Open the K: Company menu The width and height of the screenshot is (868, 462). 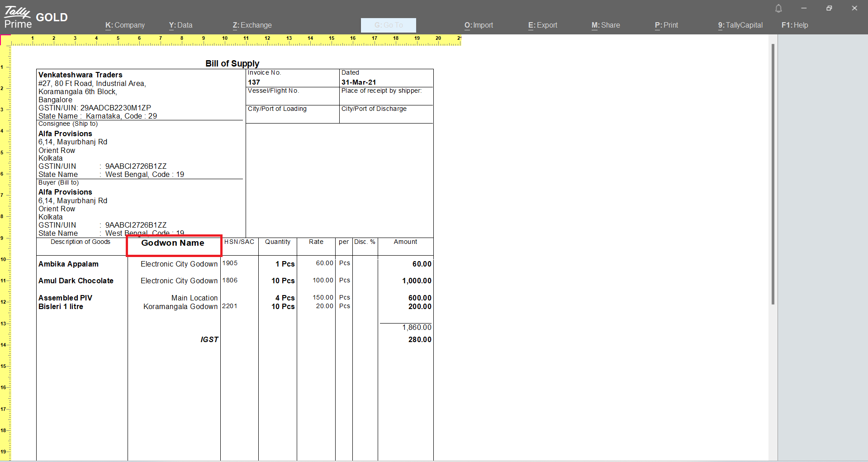coord(125,25)
